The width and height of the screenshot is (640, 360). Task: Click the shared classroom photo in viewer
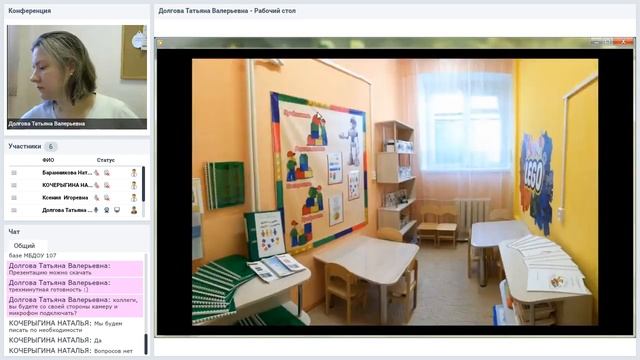(395, 192)
